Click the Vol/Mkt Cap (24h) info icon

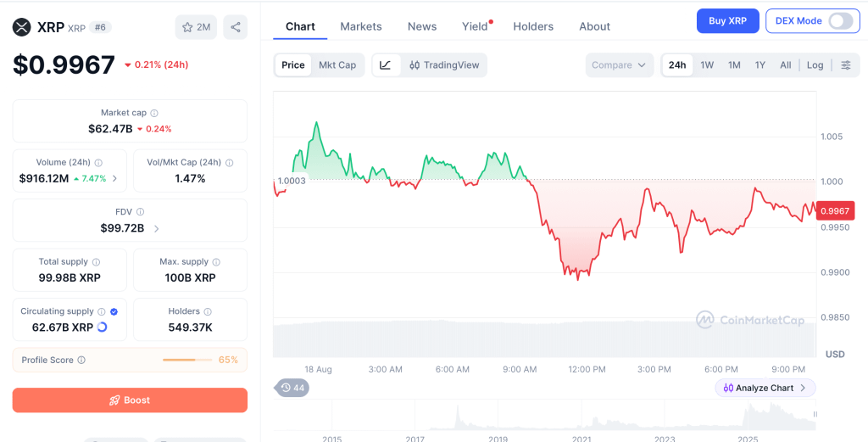(229, 163)
